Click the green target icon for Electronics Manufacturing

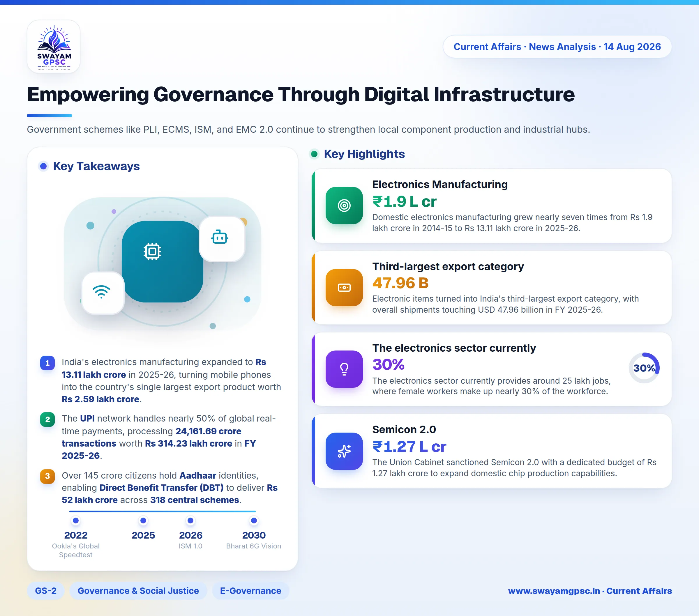(x=344, y=206)
